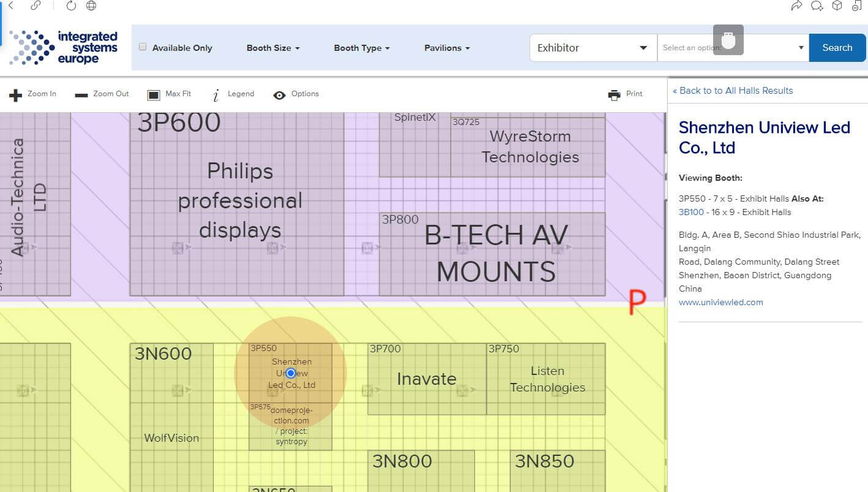Screen dimensions: 868x492
Task: Click the cube icon in top bar
Action: point(837,6)
